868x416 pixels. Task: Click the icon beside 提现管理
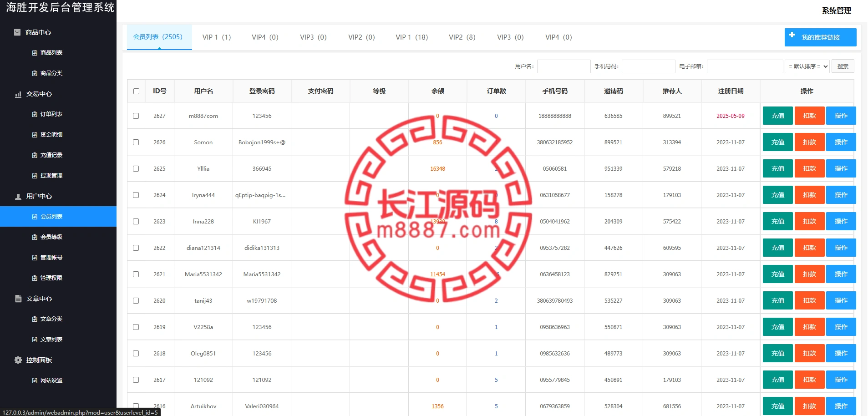[x=35, y=176]
